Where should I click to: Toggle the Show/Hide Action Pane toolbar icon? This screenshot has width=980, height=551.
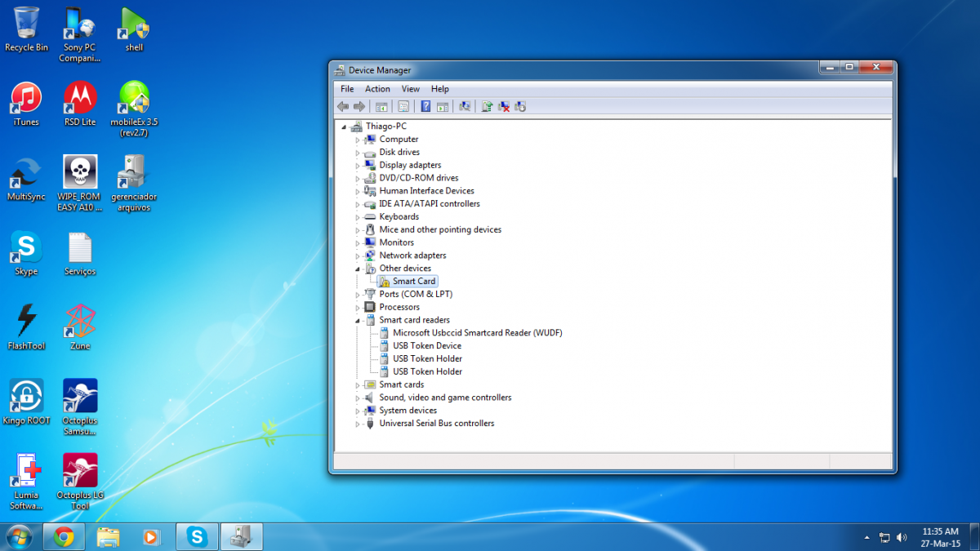click(x=442, y=106)
